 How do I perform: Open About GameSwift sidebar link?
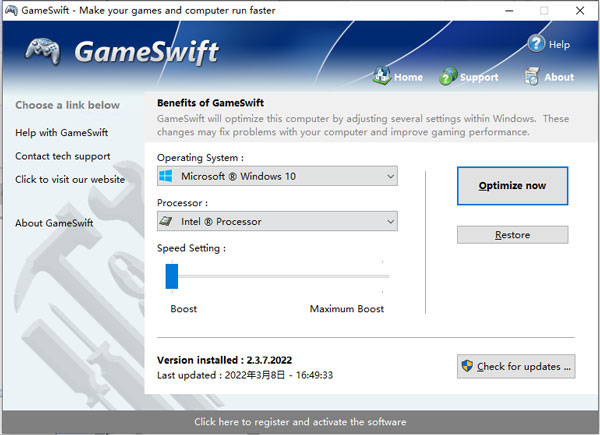(54, 223)
